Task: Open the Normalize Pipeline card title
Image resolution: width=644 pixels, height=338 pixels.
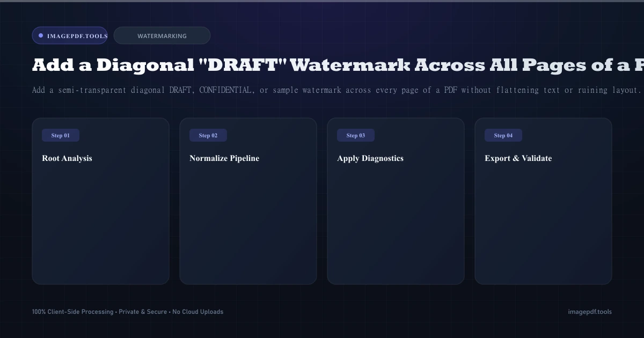Action: 224,158
